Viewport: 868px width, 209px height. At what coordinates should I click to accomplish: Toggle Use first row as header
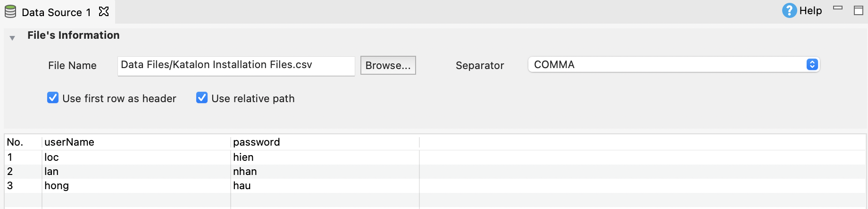[x=53, y=98]
